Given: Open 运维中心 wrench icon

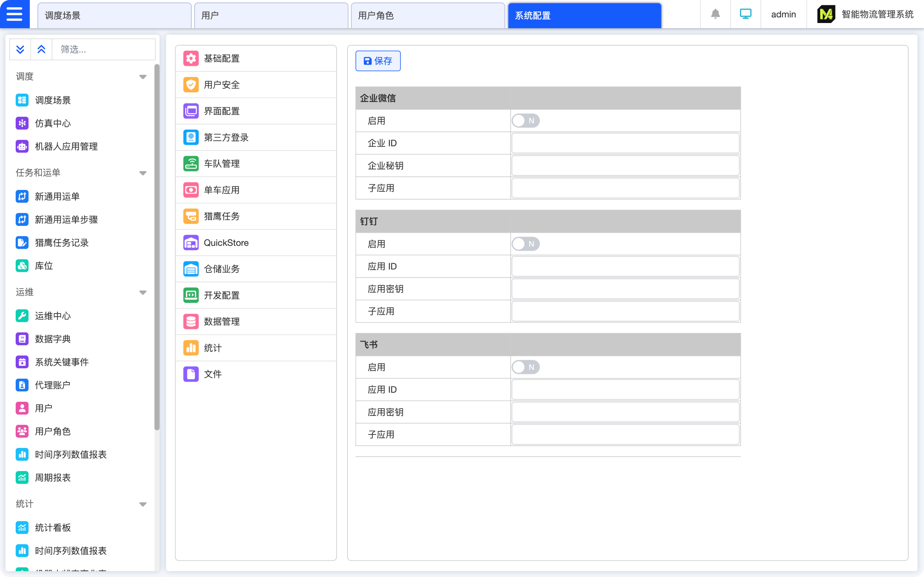Looking at the screenshot, I should click(x=22, y=316).
